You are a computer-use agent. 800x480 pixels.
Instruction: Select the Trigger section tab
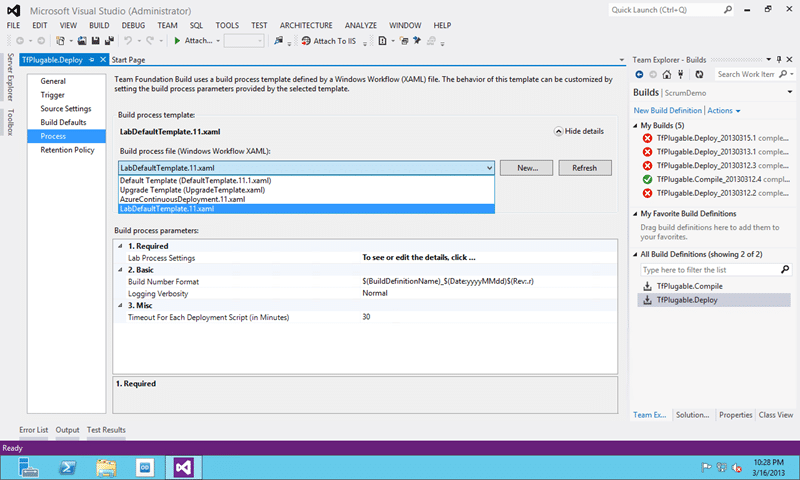53,95
